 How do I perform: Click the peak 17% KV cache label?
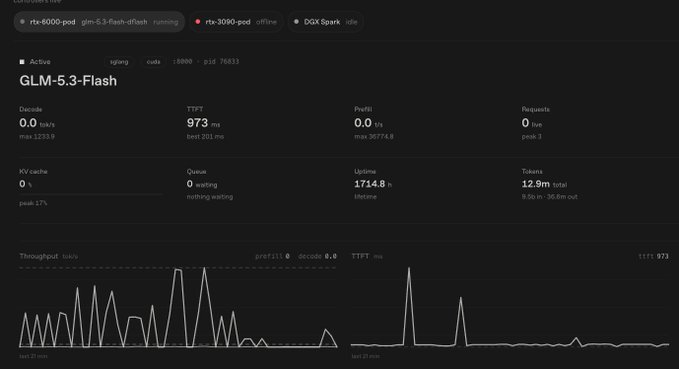(33, 203)
